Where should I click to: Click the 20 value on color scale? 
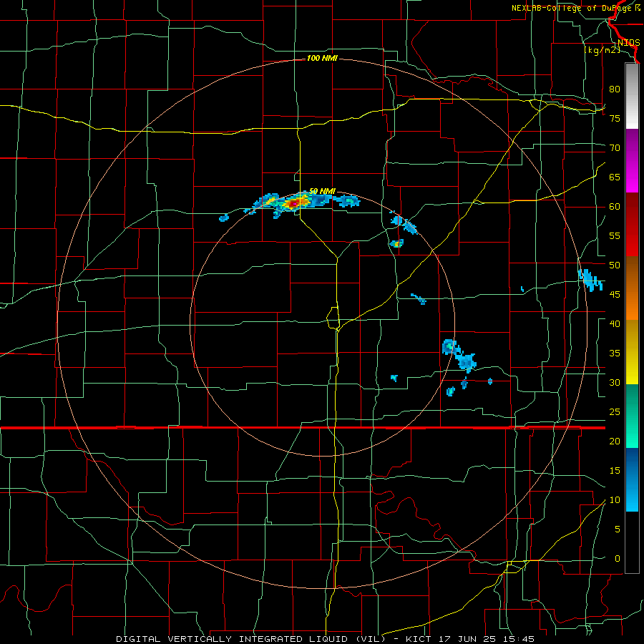point(615,441)
